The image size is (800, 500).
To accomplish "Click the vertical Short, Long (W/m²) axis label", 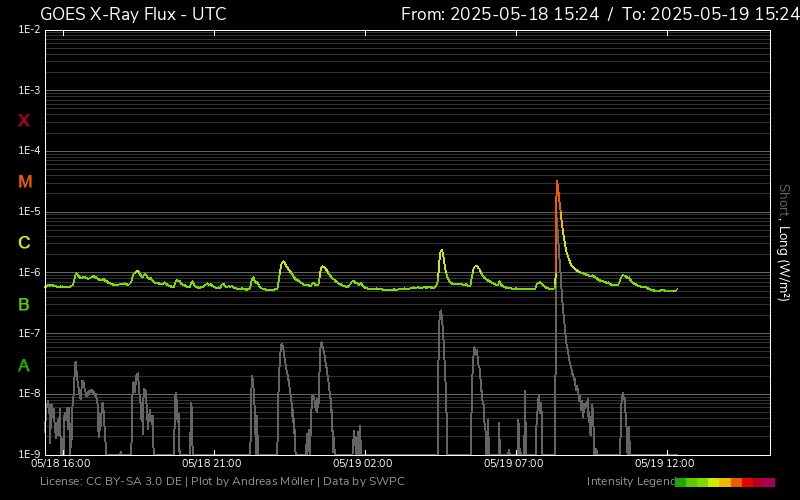I will (x=784, y=242).
